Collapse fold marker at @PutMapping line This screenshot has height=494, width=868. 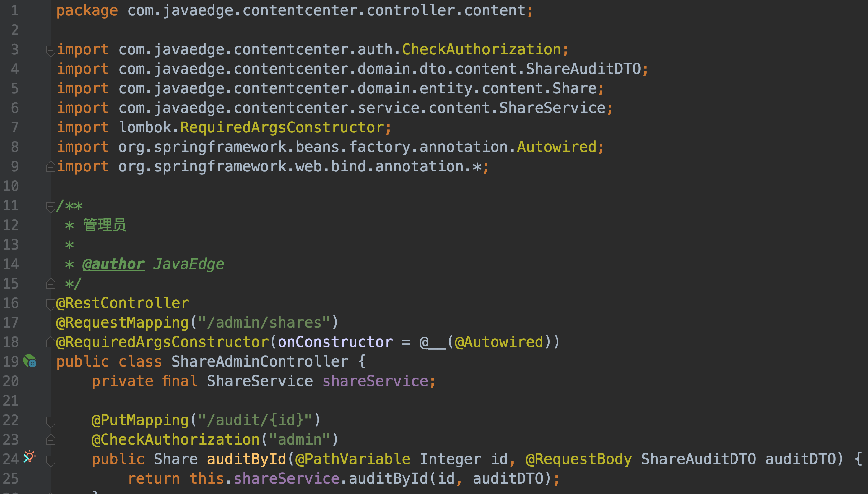(51, 421)
